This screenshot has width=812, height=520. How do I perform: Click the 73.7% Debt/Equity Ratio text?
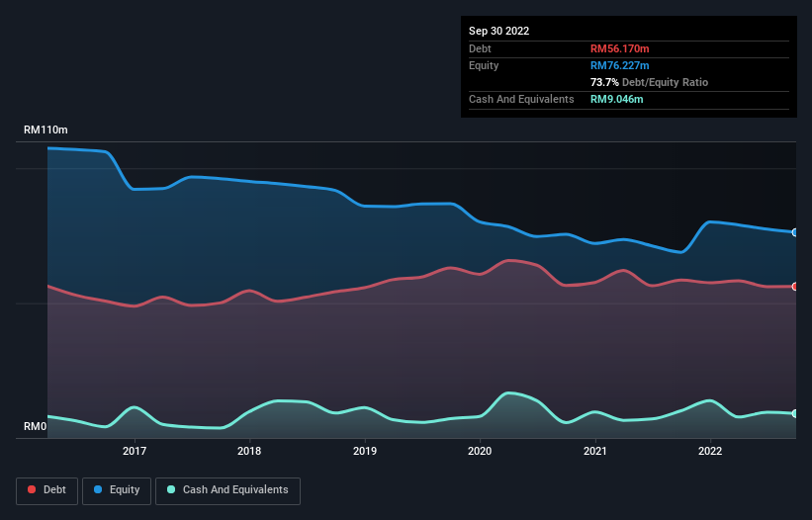(x=649, y=82)
